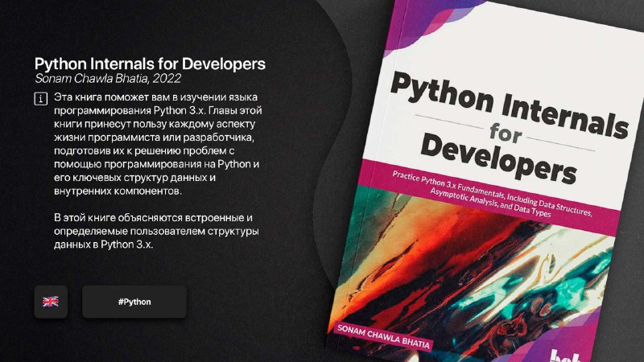The width and height of the screenshot is (644, 362).
Task: Click the paragraph starting 'В этой книге объясняются'
Action: click(x=156, y=231)
